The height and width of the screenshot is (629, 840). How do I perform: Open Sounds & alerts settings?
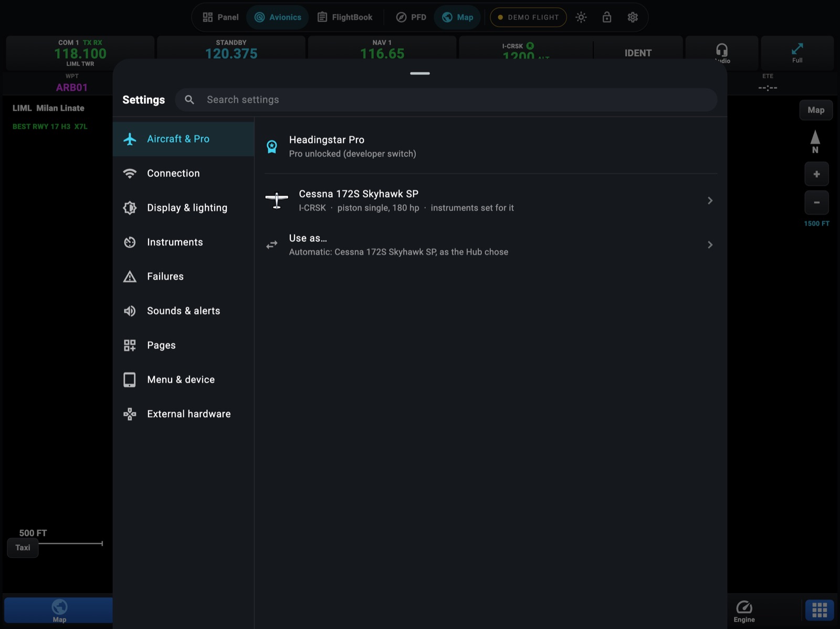coord(183,311)
